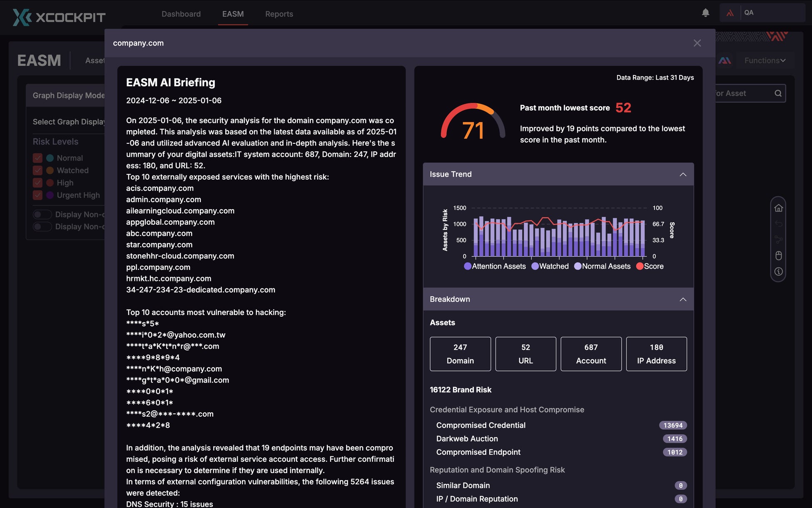Open the Reports tab
Viewport: 812px width, 508px height.
pos(279,14)
